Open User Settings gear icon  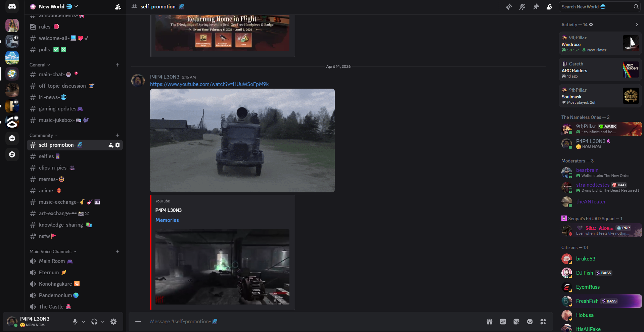point(113,322)
